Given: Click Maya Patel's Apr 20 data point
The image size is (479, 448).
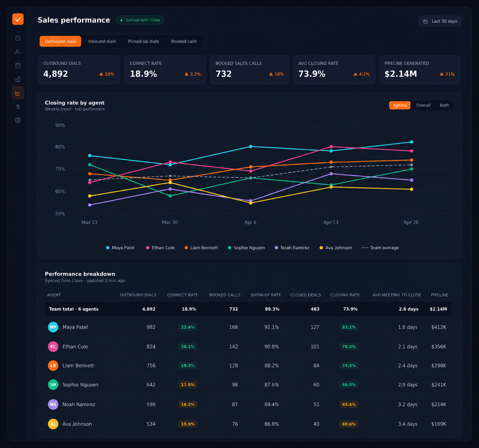Looking at the screenshot, I should [411, 142].
